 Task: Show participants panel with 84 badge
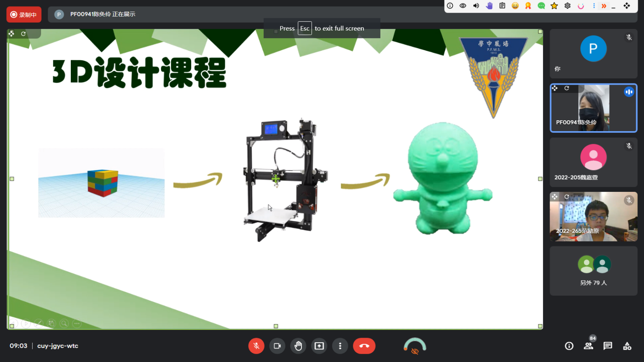click(x=589, y=345)
